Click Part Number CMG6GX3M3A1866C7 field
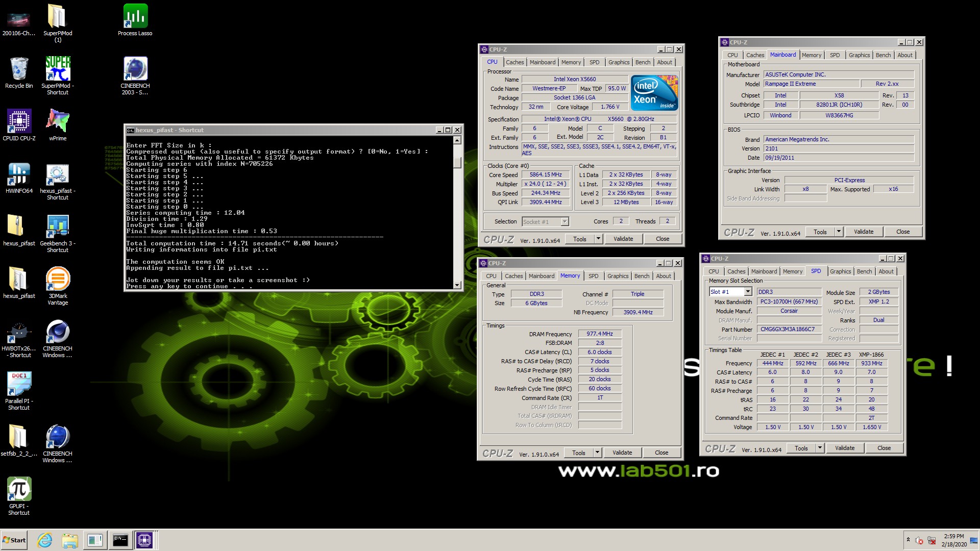This screenshot has height=551, width=980. pyautogui.click(x=788, y=329)
